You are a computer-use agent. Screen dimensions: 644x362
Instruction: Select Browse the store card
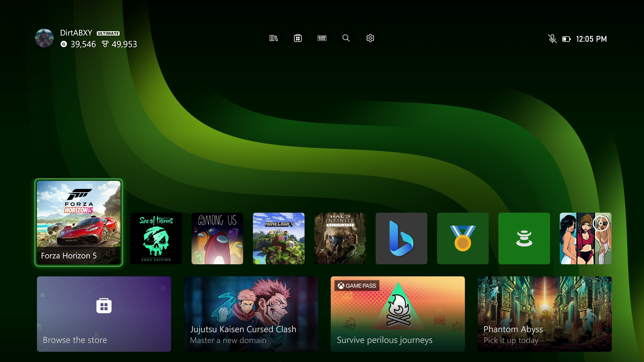point(104,314)
